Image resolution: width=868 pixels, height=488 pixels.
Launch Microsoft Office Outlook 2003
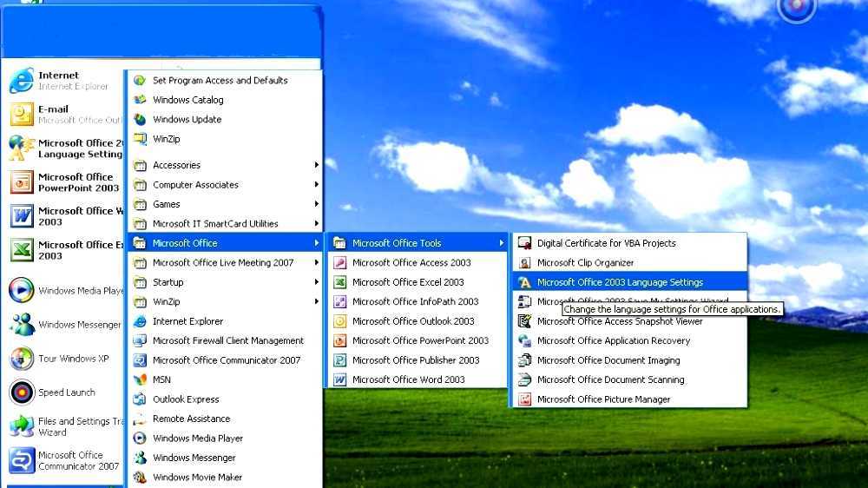418,321
